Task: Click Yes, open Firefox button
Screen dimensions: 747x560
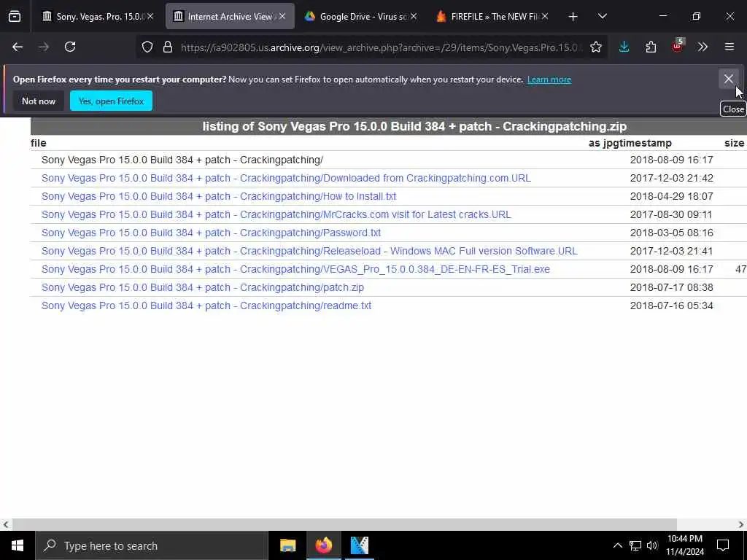Action: 111,101
